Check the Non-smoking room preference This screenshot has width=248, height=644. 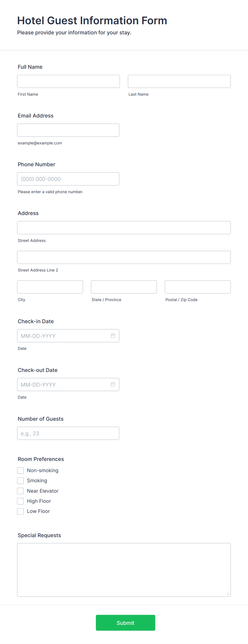click(x=21, y=470)
